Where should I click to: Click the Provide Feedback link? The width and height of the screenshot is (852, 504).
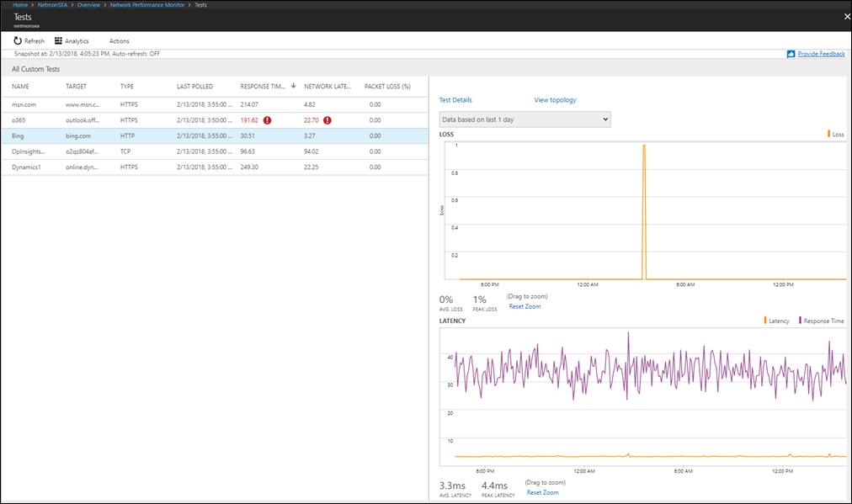[821, 54]
